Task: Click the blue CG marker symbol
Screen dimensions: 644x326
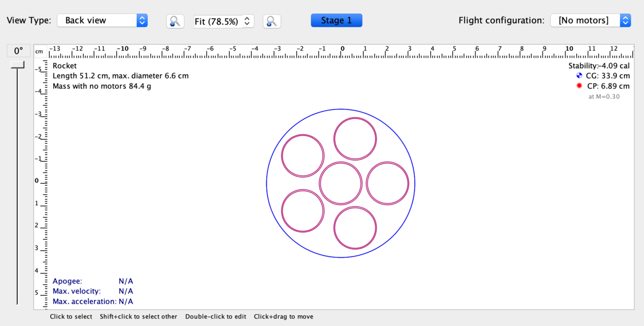Action: [579, 76]
